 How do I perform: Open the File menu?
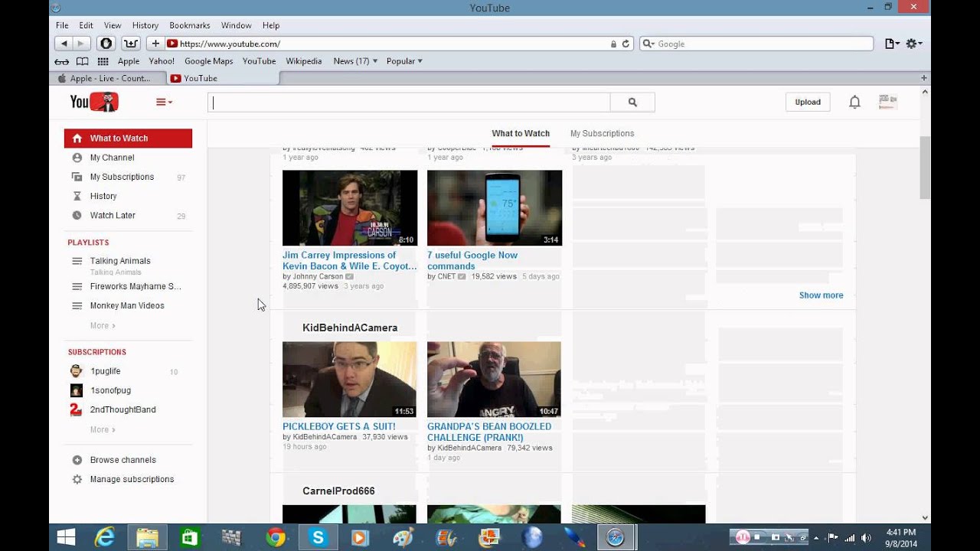(x=62, y=25)
